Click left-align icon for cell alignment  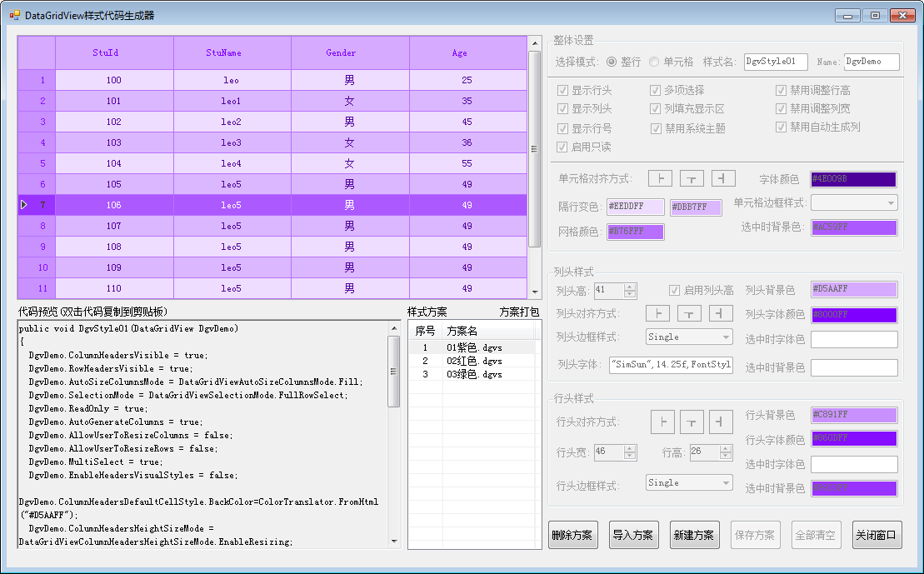pyautogui.click(x=660, y=178)
